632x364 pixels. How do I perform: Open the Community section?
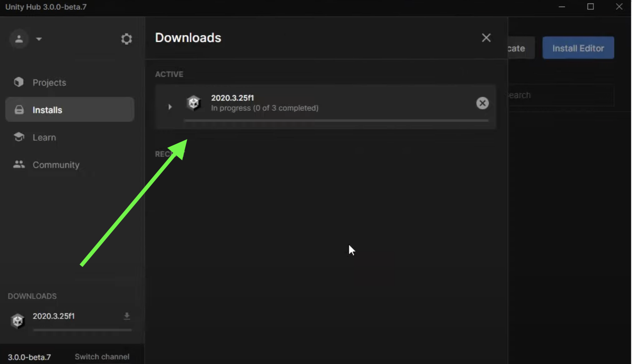pos(70,164)
